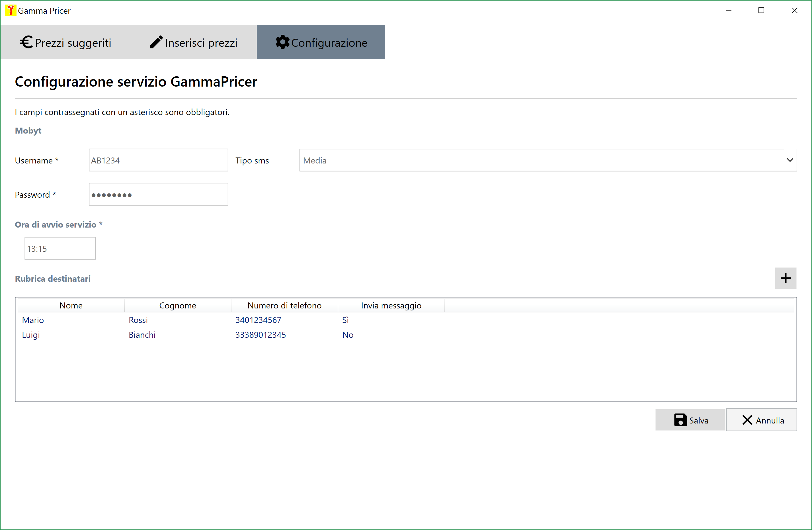
Task: Click the X icon beside Annulla
Action: click(747, 420)
